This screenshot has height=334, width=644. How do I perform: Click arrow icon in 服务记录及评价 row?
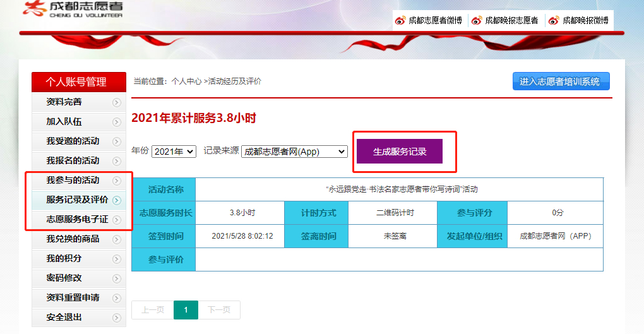coord(117,200)
